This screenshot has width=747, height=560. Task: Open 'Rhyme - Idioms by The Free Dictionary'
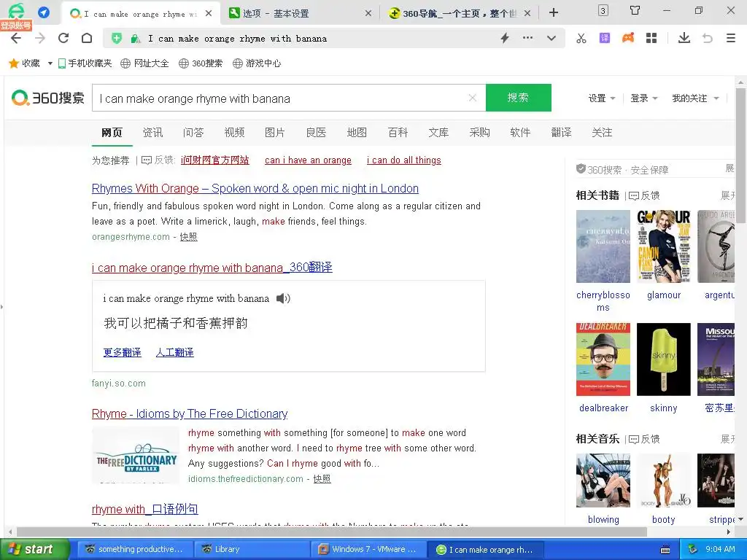coord(190,414)
